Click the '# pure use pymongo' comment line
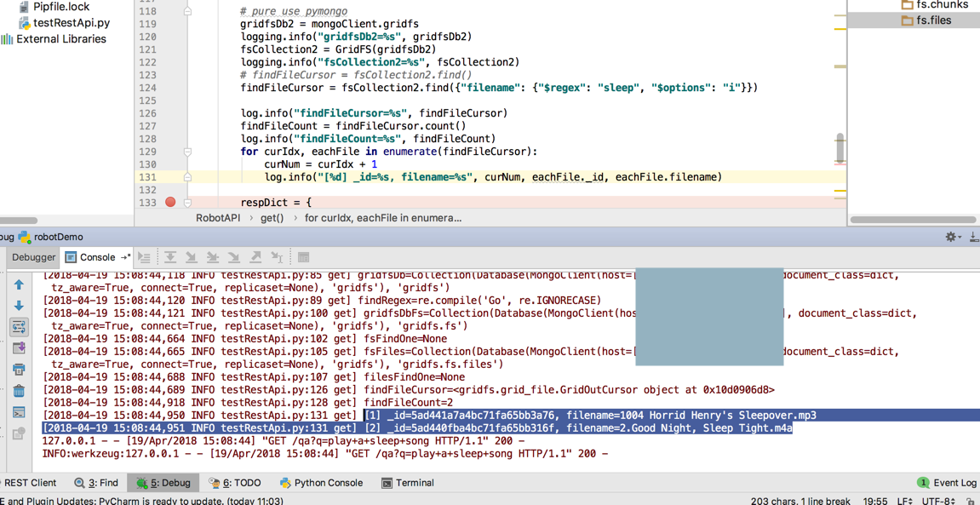This screenshot has width=980, height=505. 294,11
